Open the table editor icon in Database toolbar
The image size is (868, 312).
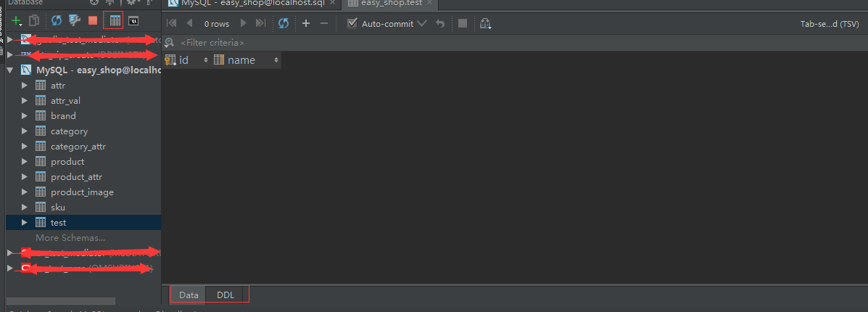(x=115, y=21)
